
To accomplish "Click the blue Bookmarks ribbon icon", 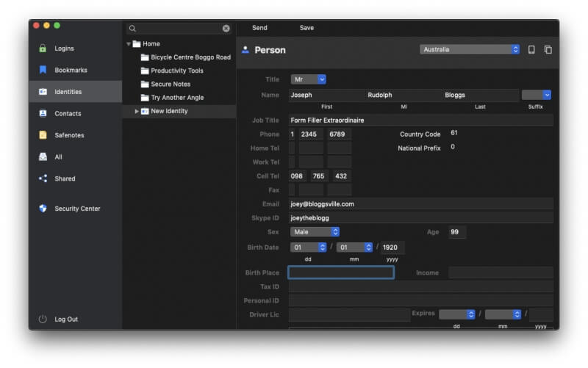I will point(43,70).
